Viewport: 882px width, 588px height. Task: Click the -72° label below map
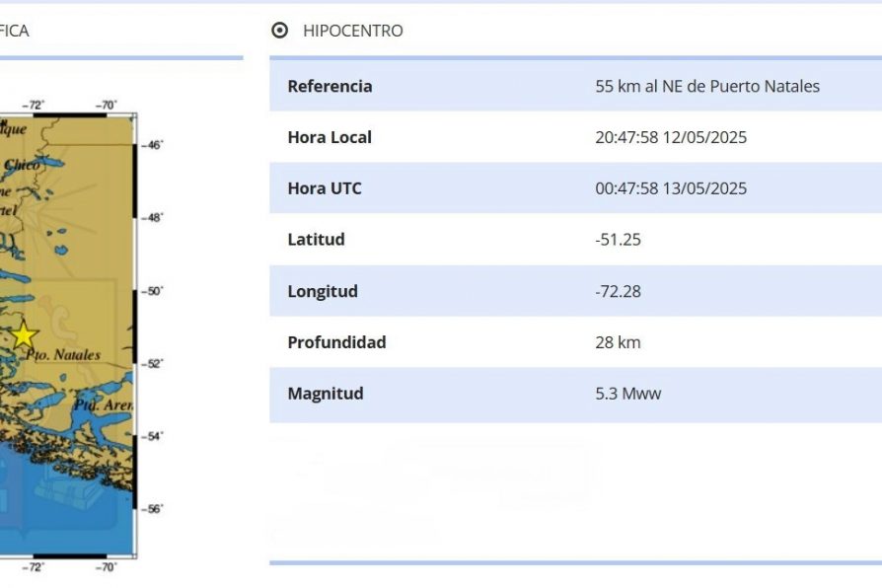[x=34, y=566]
